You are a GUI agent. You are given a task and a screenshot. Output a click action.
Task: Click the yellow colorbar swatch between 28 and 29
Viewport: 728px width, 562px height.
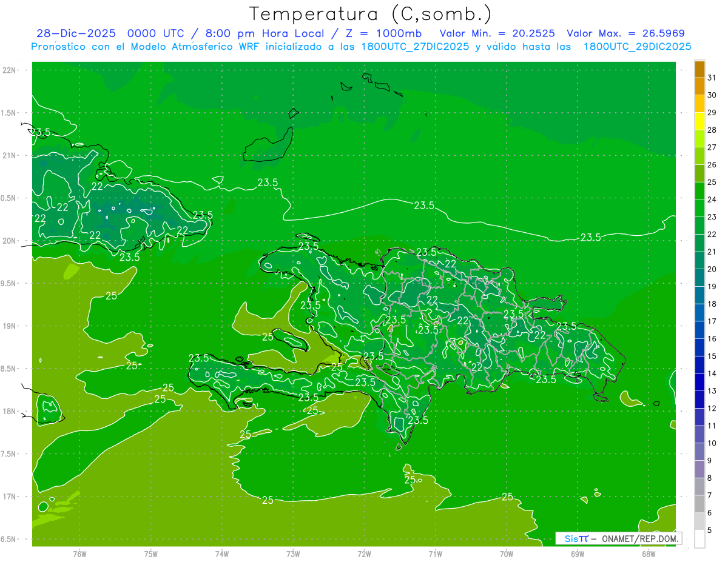click(x=699, y=122)
